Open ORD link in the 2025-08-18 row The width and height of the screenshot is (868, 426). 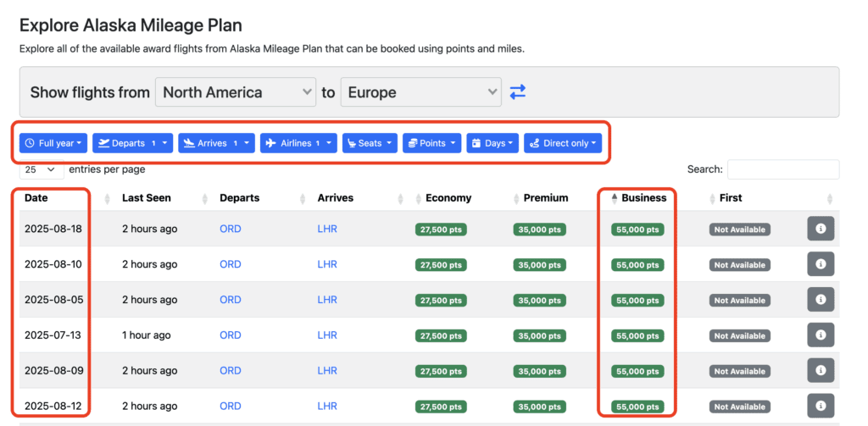(x=231, y=229)
